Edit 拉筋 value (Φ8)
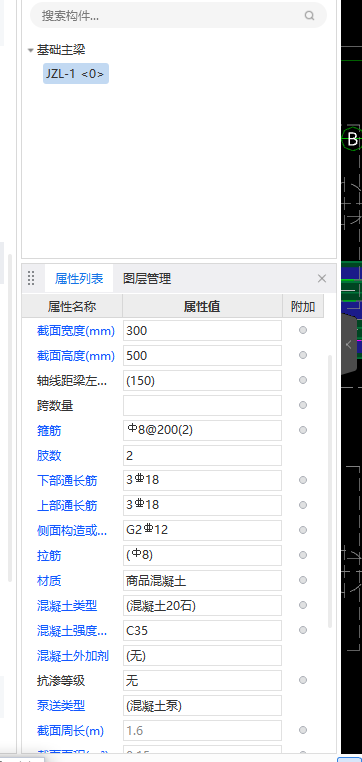 coord(202,555)
